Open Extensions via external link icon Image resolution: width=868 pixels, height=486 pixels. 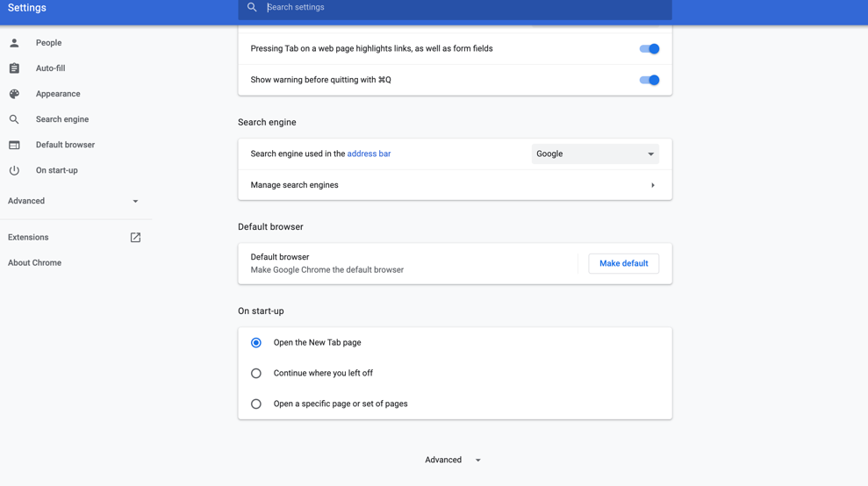pos(135,238)
